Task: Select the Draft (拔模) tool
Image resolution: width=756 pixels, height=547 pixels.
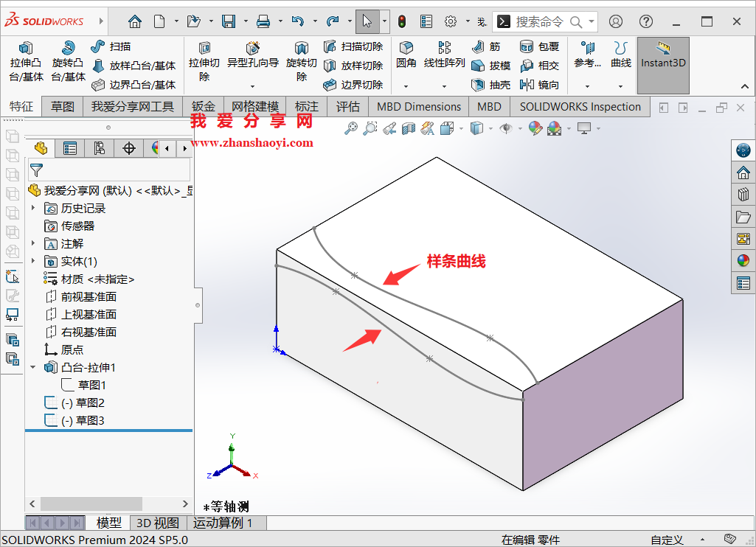Action: pyautogui.click(x=490, y=66)
